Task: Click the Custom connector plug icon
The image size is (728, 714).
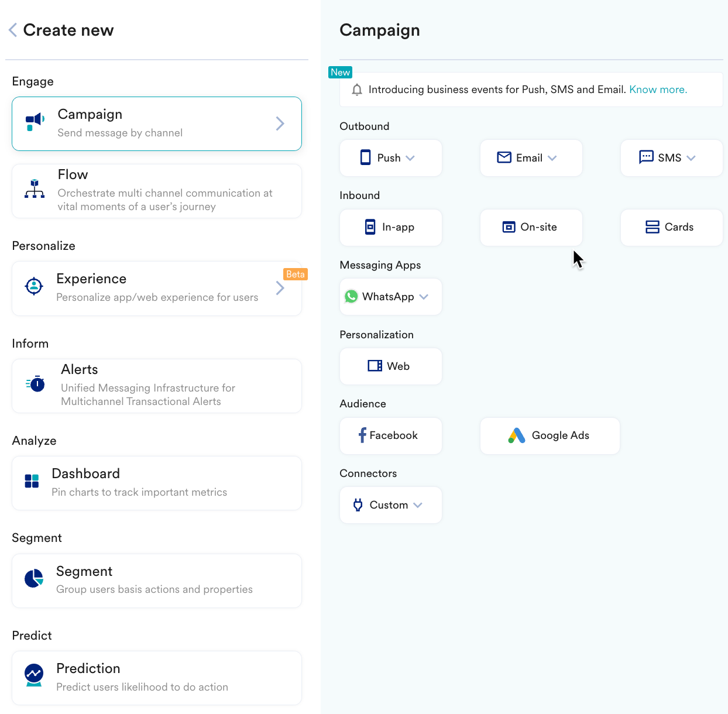Action: pyautogui.click(x=358, y=505)
